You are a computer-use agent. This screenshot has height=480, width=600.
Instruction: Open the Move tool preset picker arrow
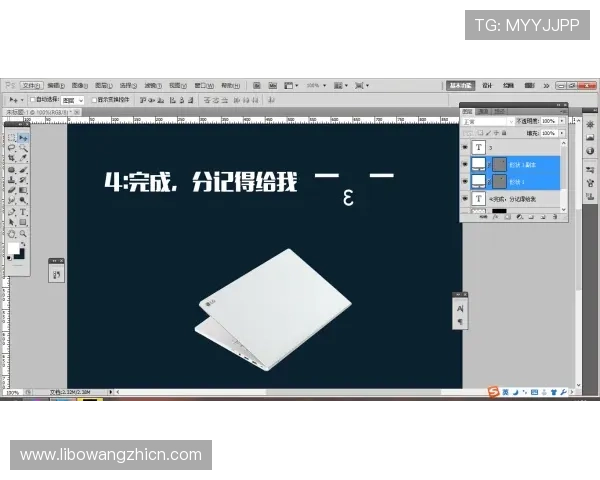22,100
